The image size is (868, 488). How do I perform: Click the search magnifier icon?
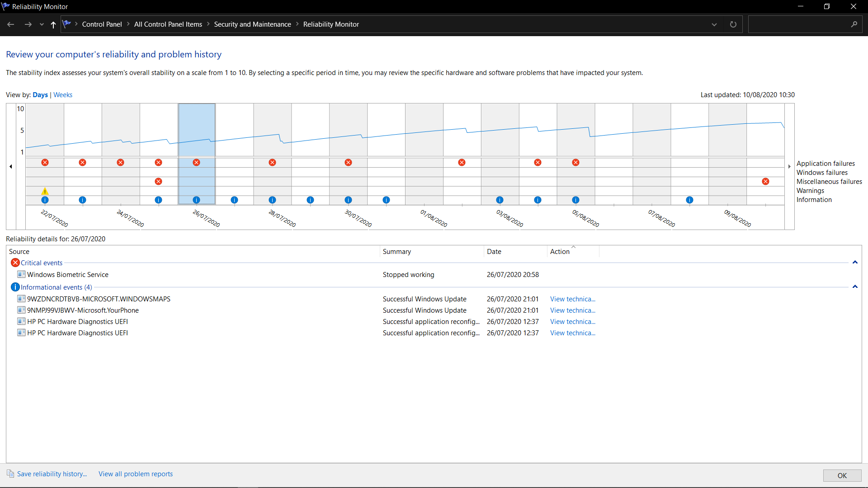pos(854,24)
